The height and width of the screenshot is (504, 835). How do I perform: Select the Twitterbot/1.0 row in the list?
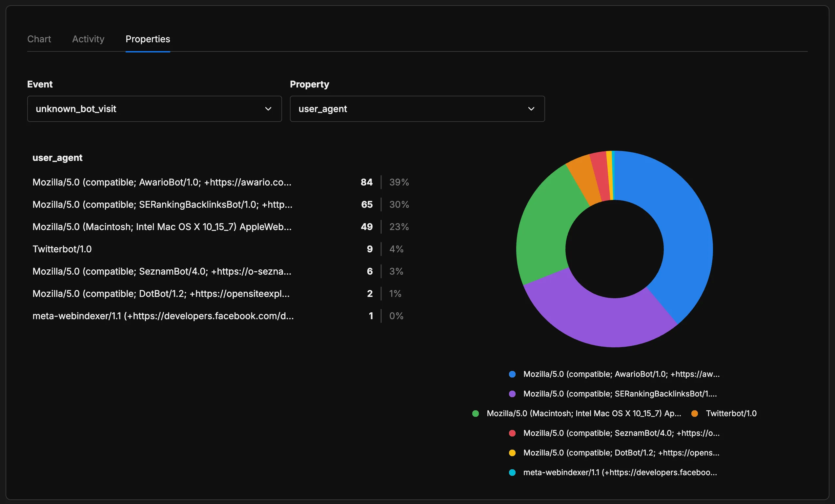click(62, 249)
